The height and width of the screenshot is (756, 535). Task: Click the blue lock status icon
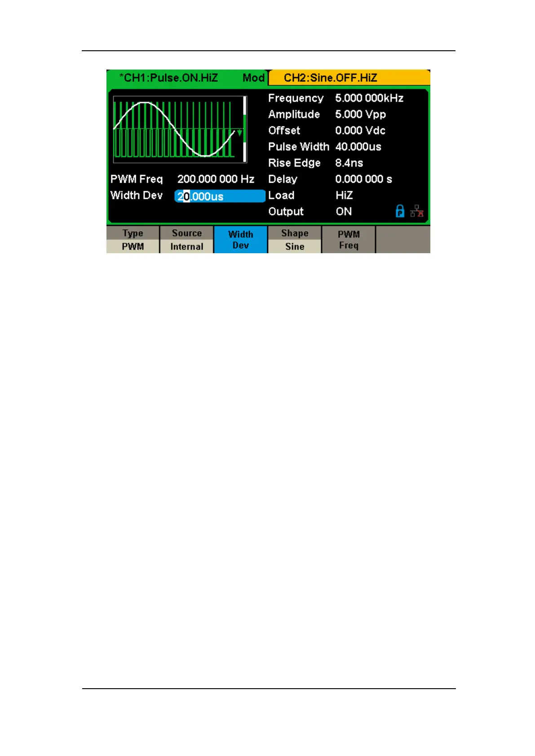point(400,211)
